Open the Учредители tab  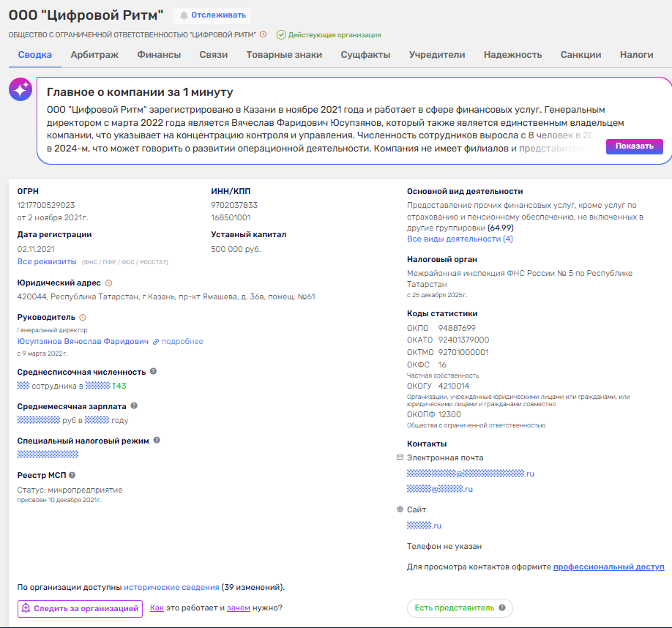[437, 55]
